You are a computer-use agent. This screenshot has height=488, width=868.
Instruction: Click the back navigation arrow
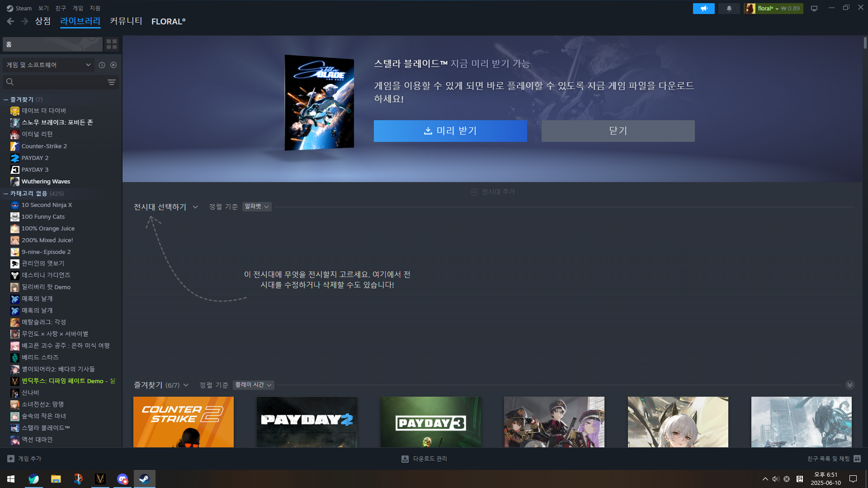click(x=10, y=21)
